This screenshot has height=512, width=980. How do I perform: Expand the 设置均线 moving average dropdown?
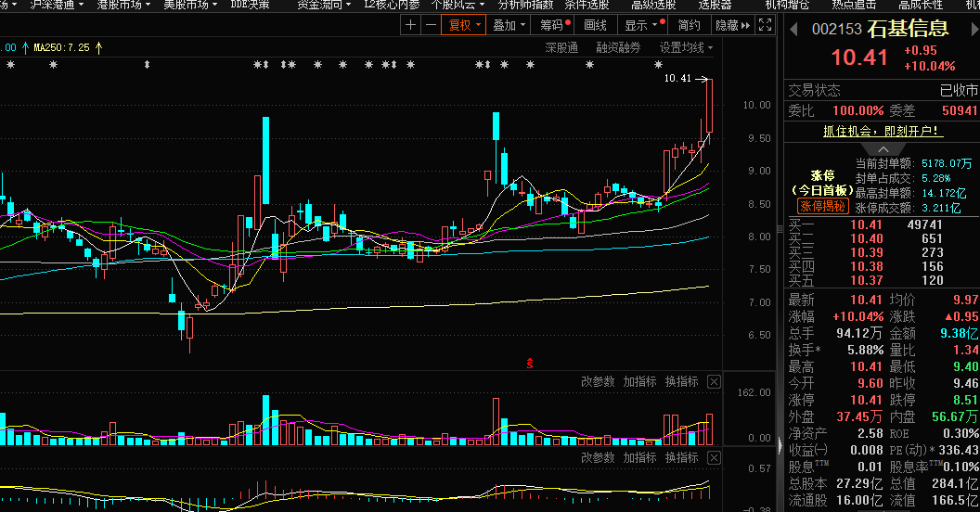[687, 47]
